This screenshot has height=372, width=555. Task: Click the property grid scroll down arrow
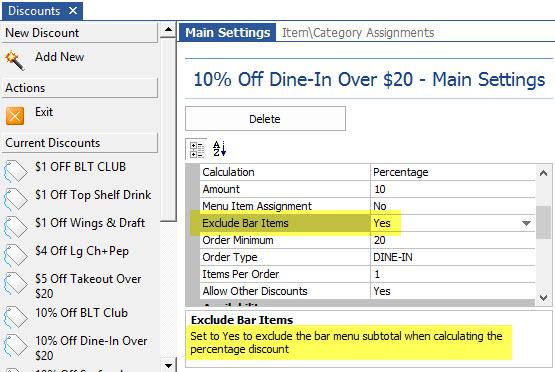544,298
